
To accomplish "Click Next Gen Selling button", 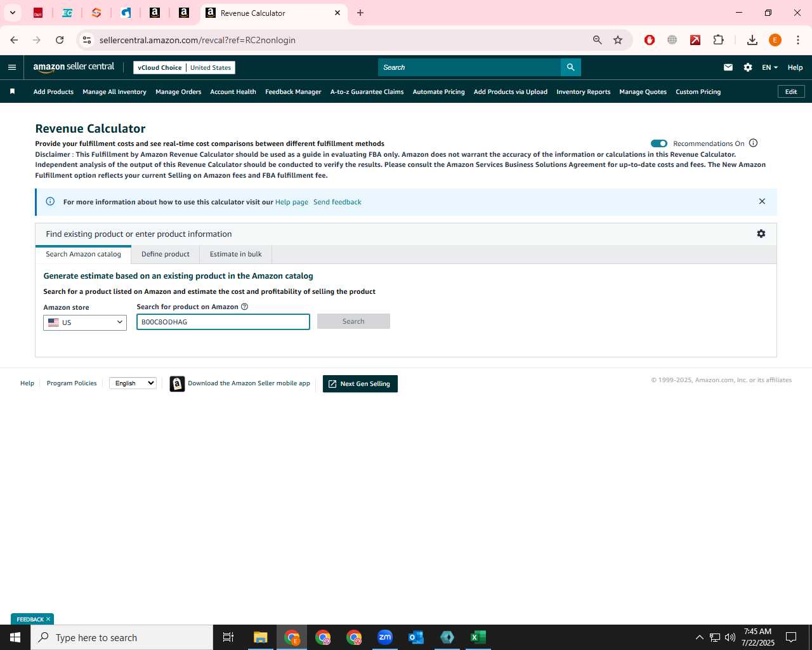I will pos(360,383).
